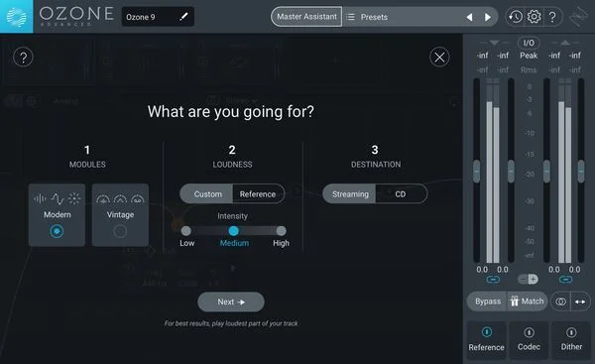Open the Reference panel
Screen dimensions: 595x364
[x=487, y=340]
